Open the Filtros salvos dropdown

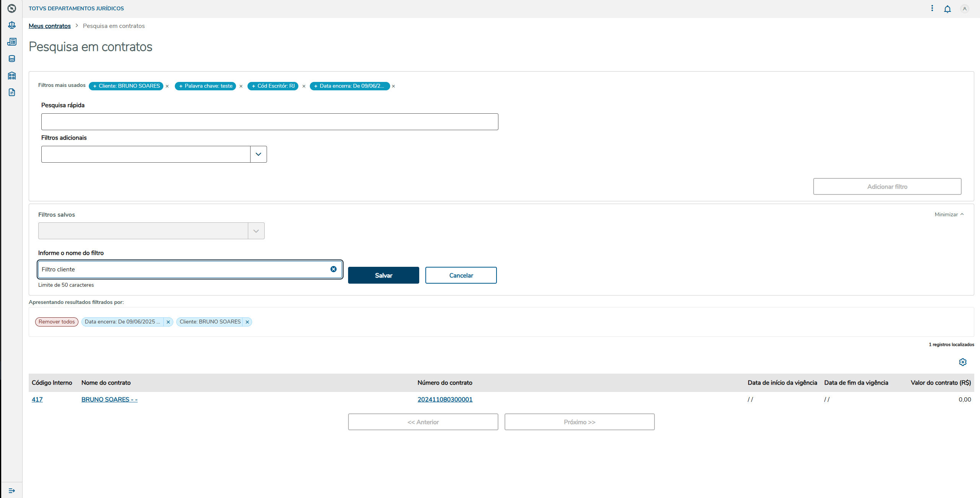(256, 231)
